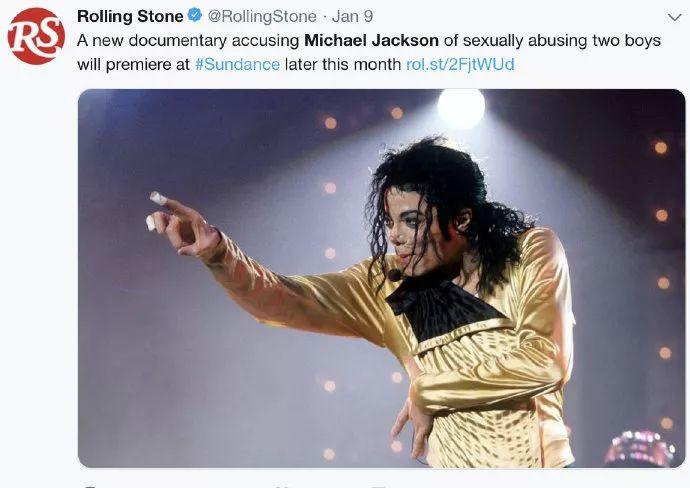Click the bright white spotlight in photo
This screenshot has width=690, height=488.
point(461,106)
